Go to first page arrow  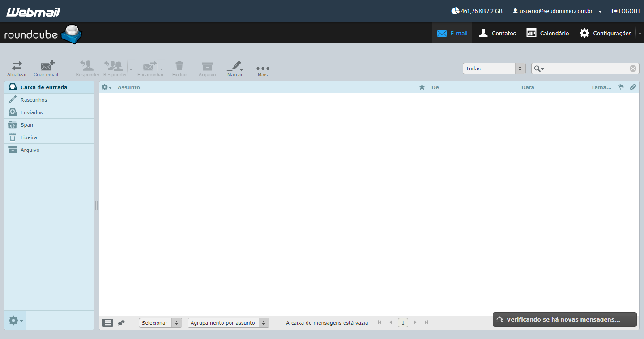[380, 322]
